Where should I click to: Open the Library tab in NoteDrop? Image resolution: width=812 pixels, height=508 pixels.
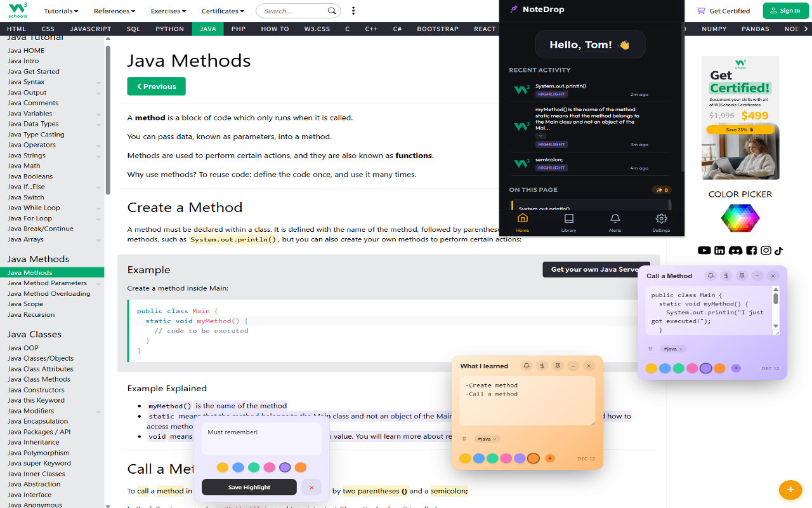click(x=568, y=222)
